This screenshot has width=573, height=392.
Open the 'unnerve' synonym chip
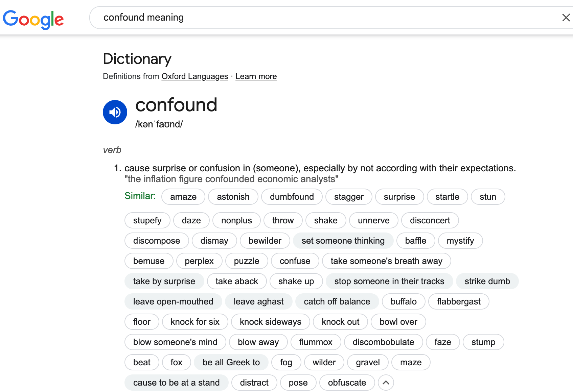(374, 220)
